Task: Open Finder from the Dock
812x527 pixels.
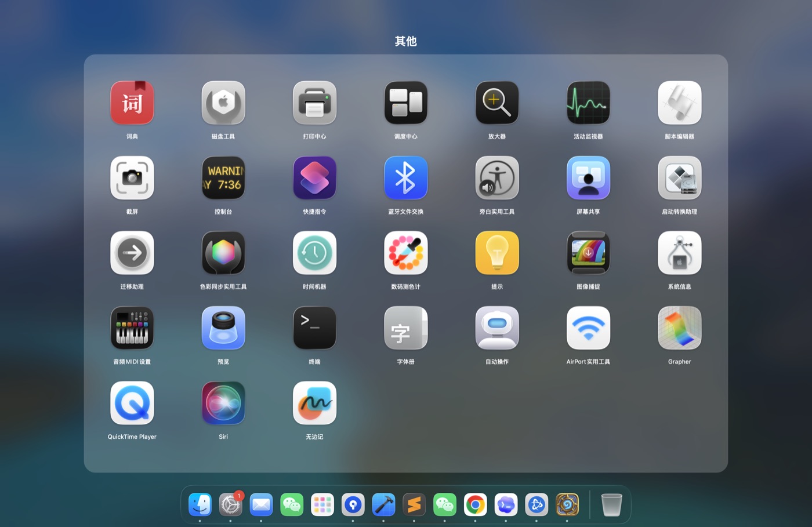Action: coord(200,505)
